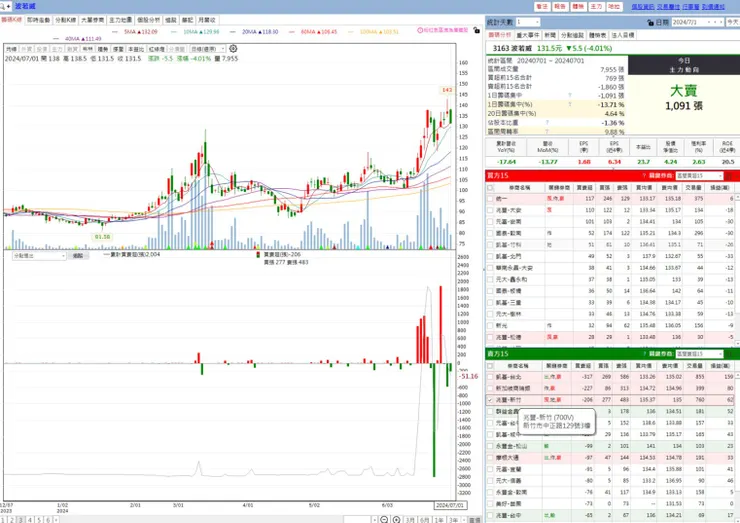Go to chart page 4
The image size is (740, 523).
[29, 520]
